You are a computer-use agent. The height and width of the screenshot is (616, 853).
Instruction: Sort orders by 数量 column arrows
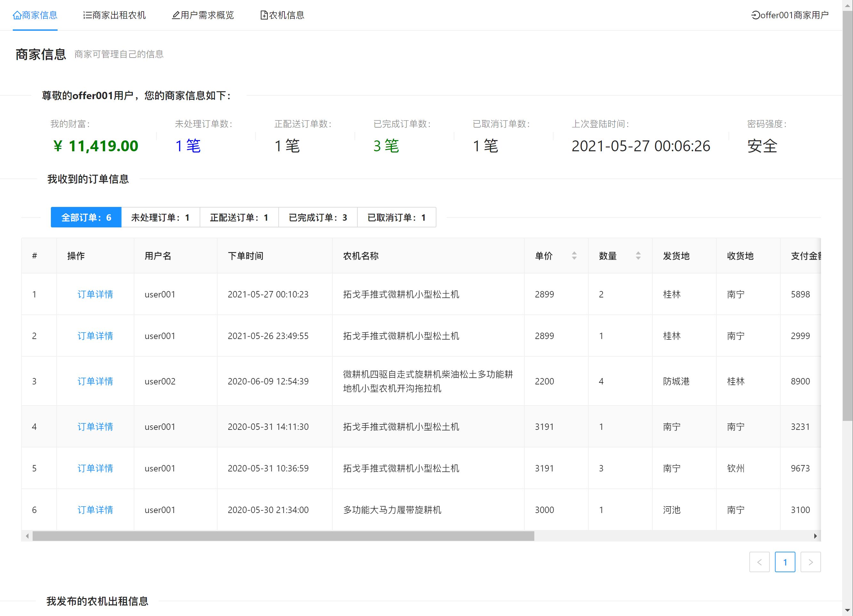coord(638,256)
